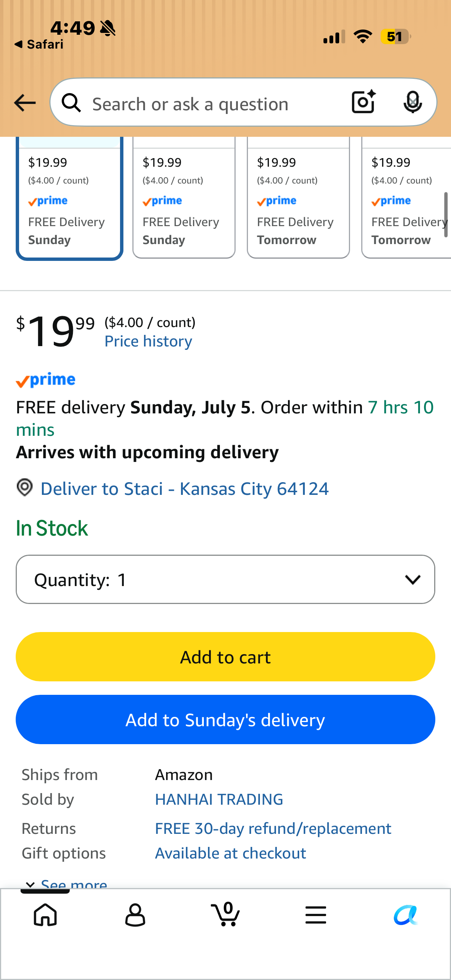Open the account profile icon
Viewport: 451px width, 980px height.
coord(135,915)
